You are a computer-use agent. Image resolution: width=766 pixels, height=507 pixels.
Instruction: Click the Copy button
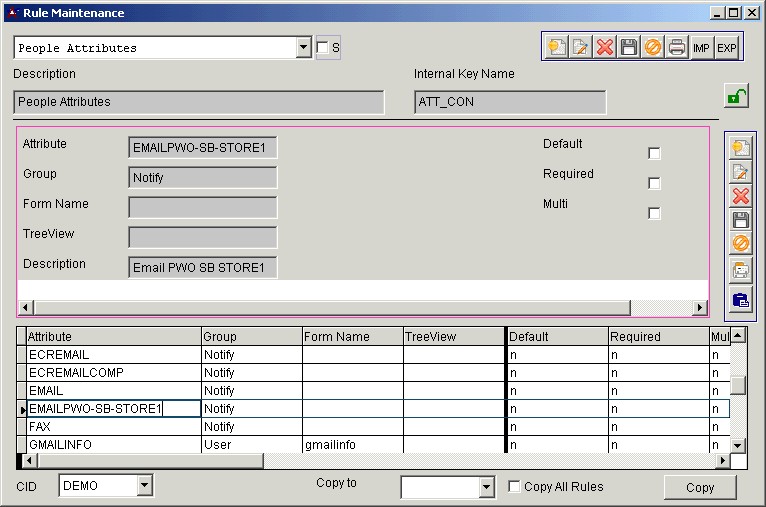pyautogui.click(x=700, y=487)
